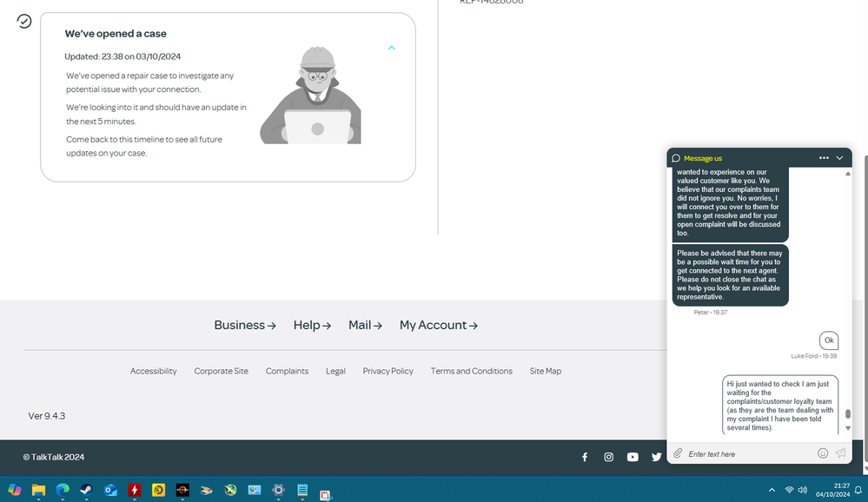
Task: Launch Steam from the taskbar
Action: coord(86,490)
